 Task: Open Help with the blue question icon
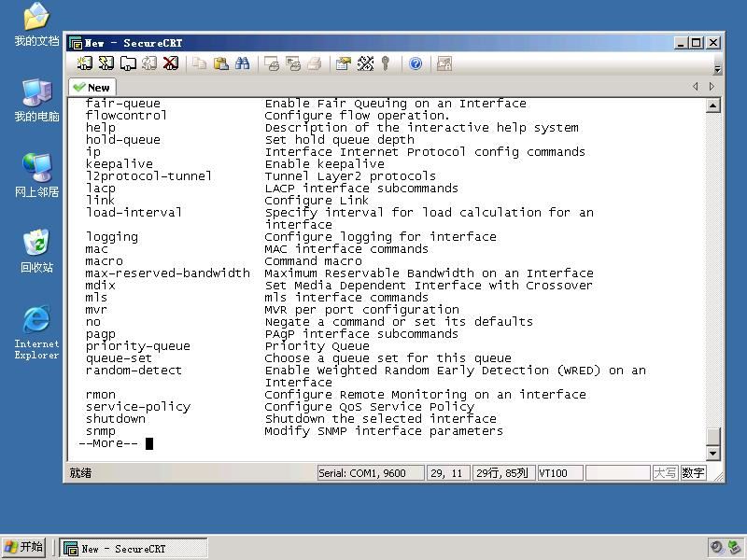coord(416,63)
